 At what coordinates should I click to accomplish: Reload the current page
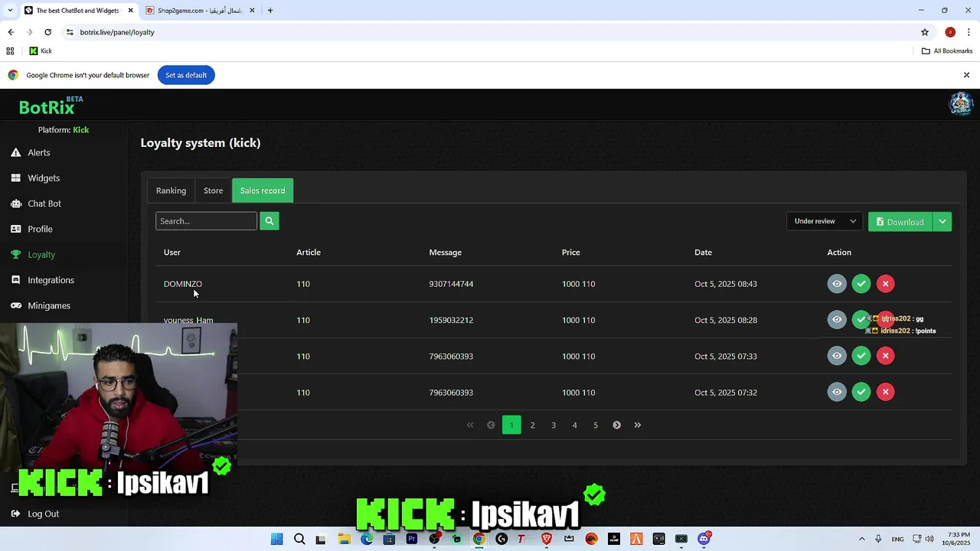47,32
